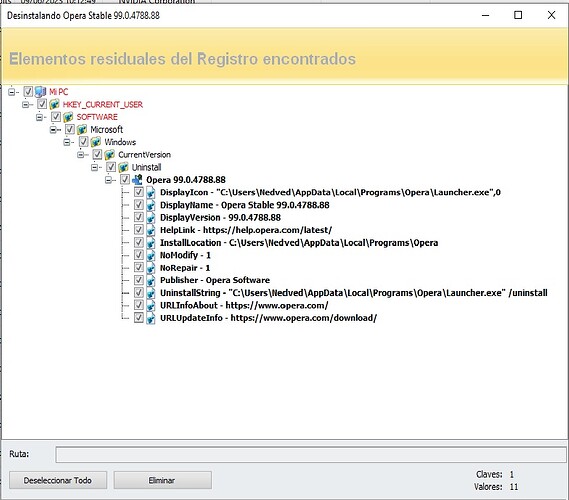Select the URLInfoAbout https://www.opera.com/ row text
Image resolution: width=569 pixels, height=500 pixels.
244,306
